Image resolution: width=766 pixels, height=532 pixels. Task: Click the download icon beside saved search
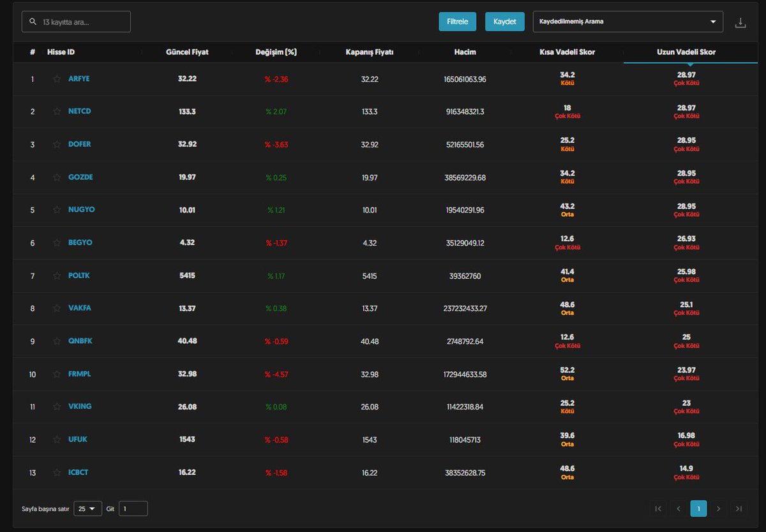click(740, 22)
